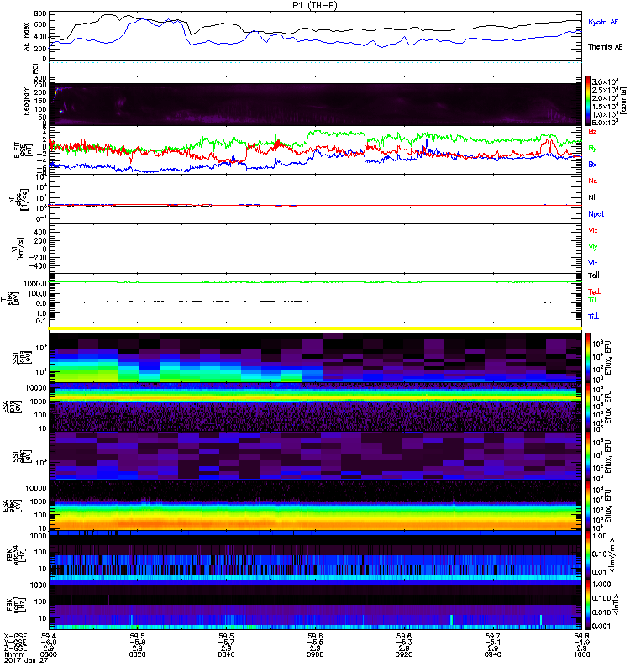Click the black 'Ni' density legend label

[591, 197]
